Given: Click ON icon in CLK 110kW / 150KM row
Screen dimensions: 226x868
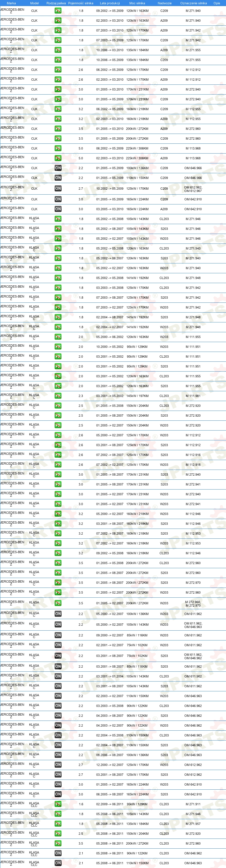Looking at the screenshot, I should tap(58, 178).
